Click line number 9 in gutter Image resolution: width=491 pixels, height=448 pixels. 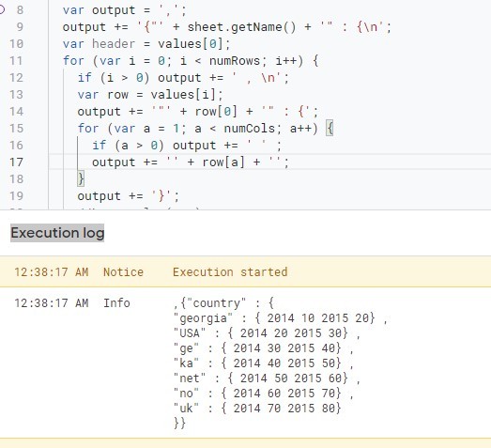point(20,27)
